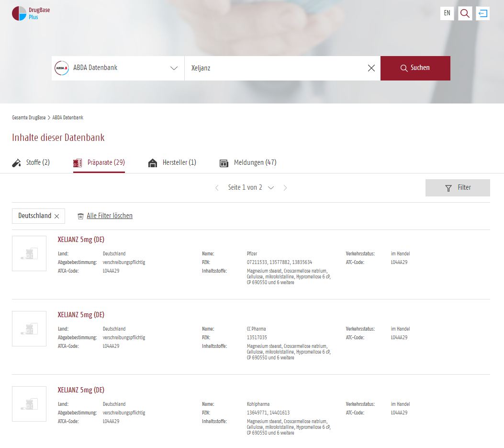The image size is (504, 448).
Task: Click PZN 07211533, 13577882, 13835634
Action: [280, 263]
